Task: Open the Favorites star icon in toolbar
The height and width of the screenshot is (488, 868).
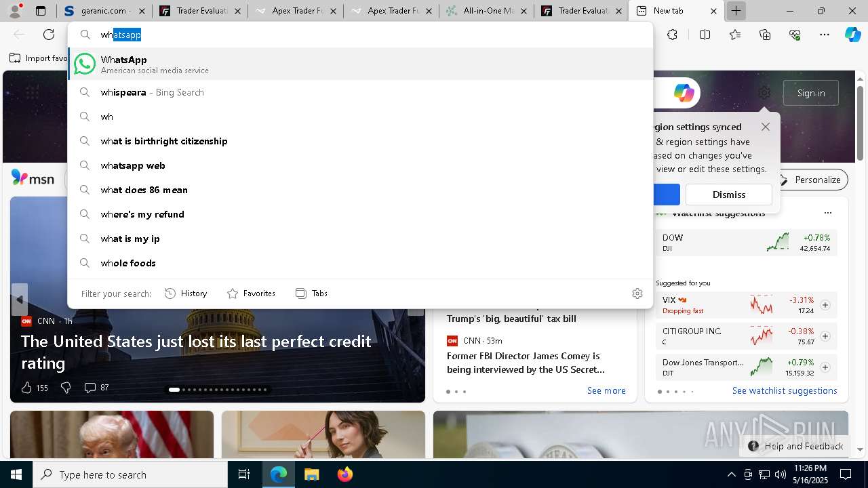Action: pos(735,35)
